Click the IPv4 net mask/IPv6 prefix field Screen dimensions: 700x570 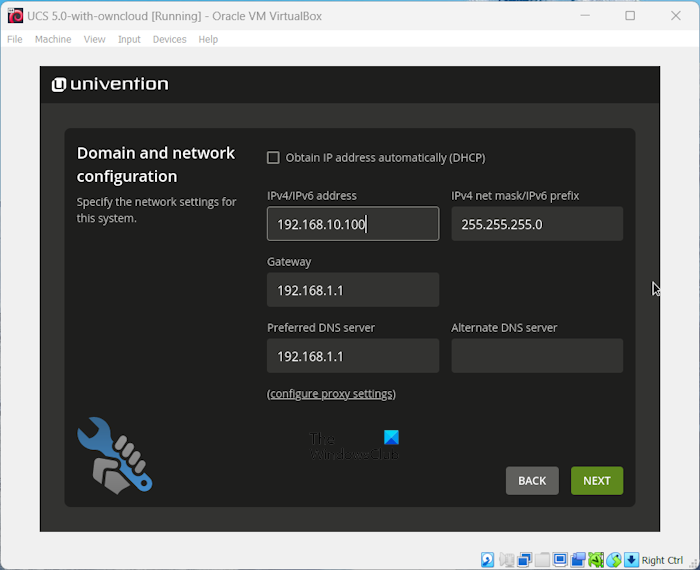point(537,224)
